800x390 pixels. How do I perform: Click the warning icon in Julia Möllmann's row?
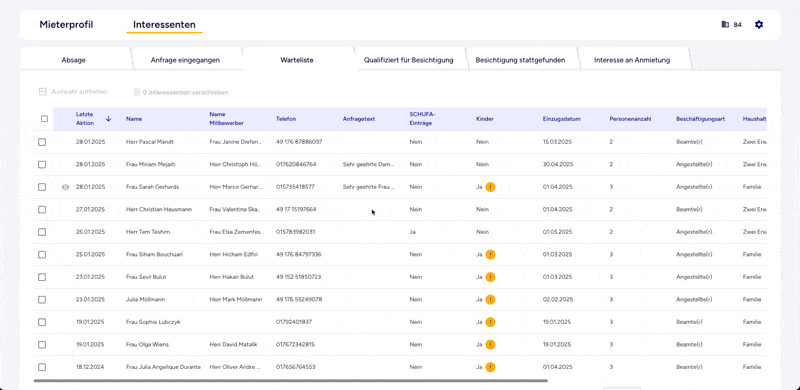(x=490, y=300)
